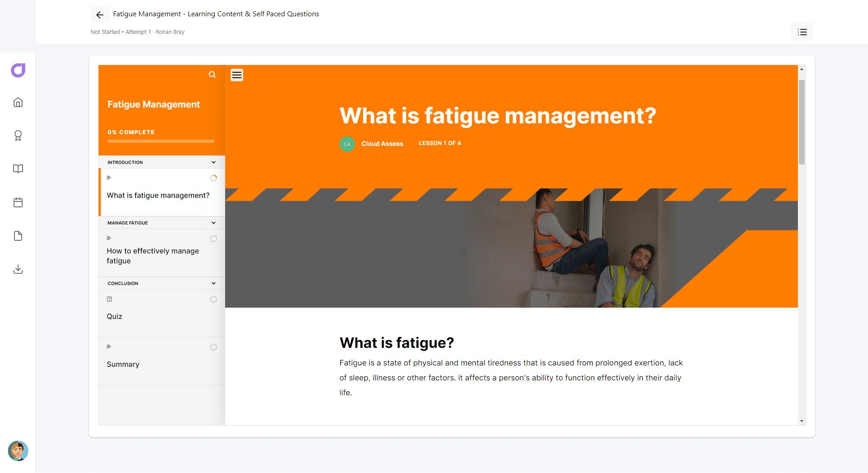This screenshot has height=473, width=868.
Task: Click the INTRODUCTION section header
Action: pyautogui.click(x=162, y=162)
